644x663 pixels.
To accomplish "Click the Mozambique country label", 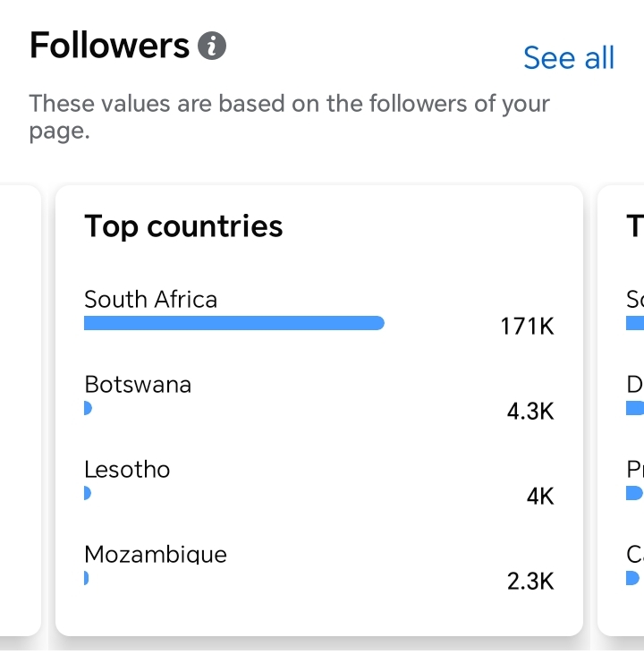I will pos(156,555).
